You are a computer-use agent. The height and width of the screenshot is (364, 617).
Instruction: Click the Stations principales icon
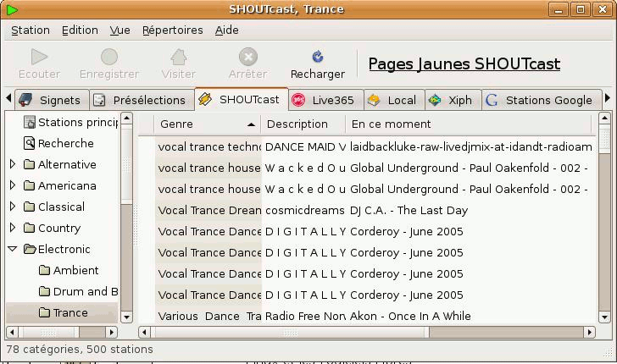tap(29, 122)
